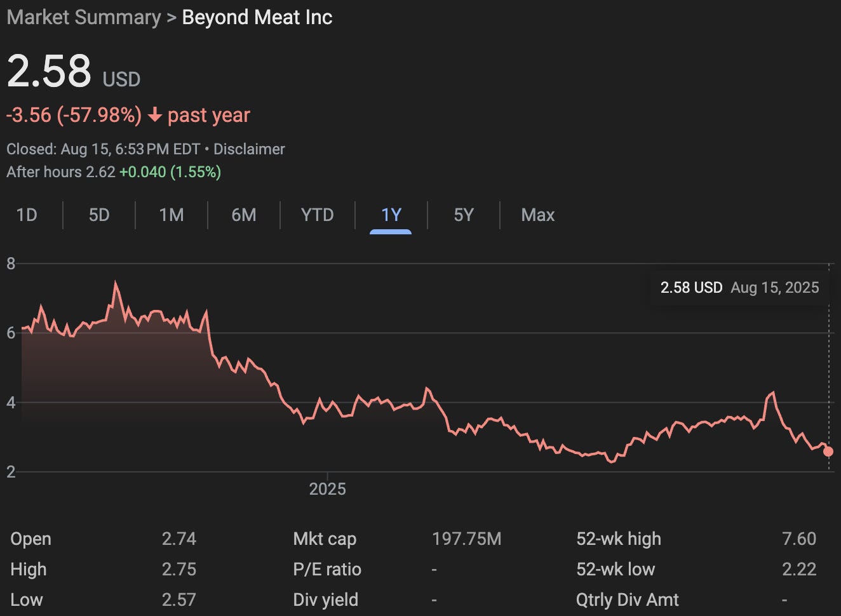841x616 pixels.
Task: Show the Max chart range
Action: pyautogui.click(x=538, y=215)
